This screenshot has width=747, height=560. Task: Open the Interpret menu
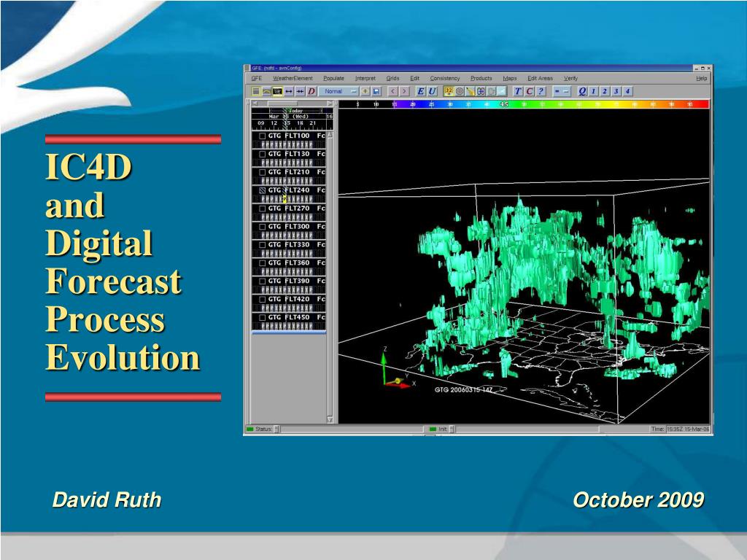coord(365,78)
